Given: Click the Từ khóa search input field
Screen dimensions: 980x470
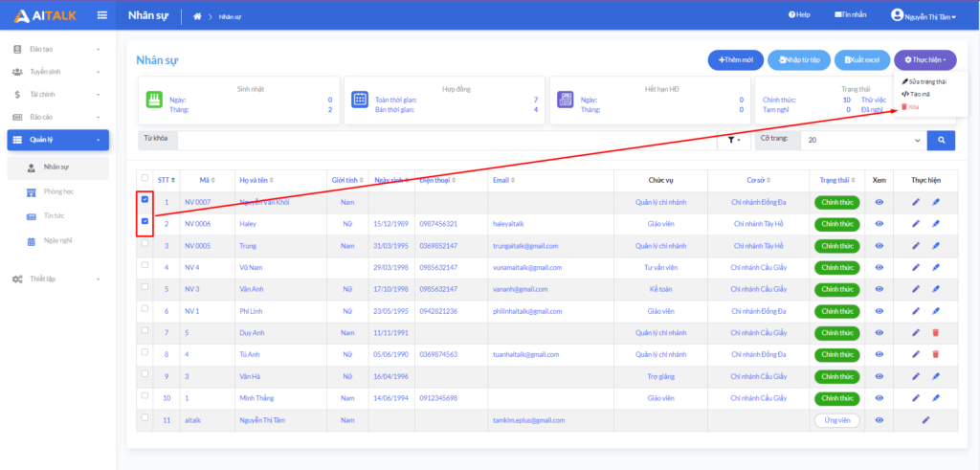Looking at the screenshot, I should (x=445, y=140).
